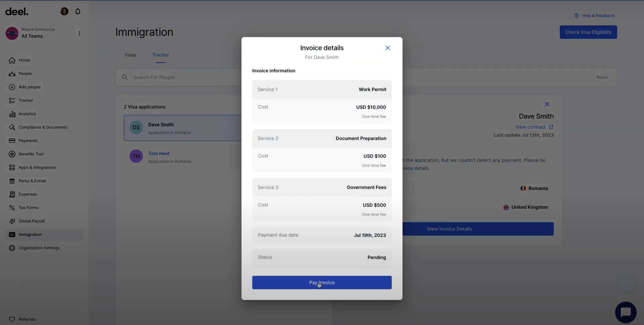Click the USD $500 cost value
The image size is (644, 325).
[374, 205]
